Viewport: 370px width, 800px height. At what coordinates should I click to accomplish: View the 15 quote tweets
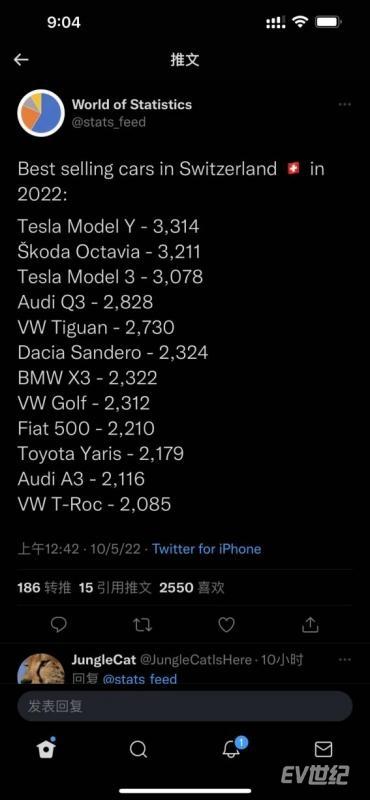pos(115,588)
